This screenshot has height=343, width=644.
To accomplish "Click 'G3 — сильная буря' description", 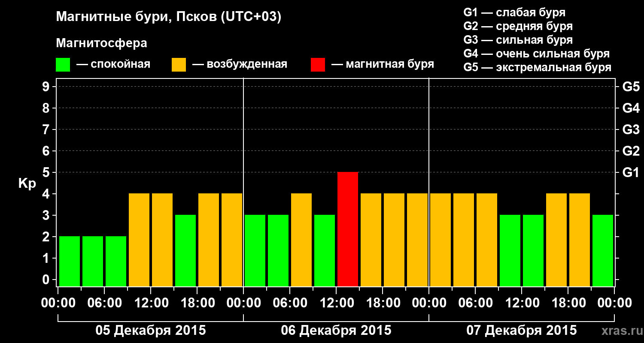I will coord(518,40).
